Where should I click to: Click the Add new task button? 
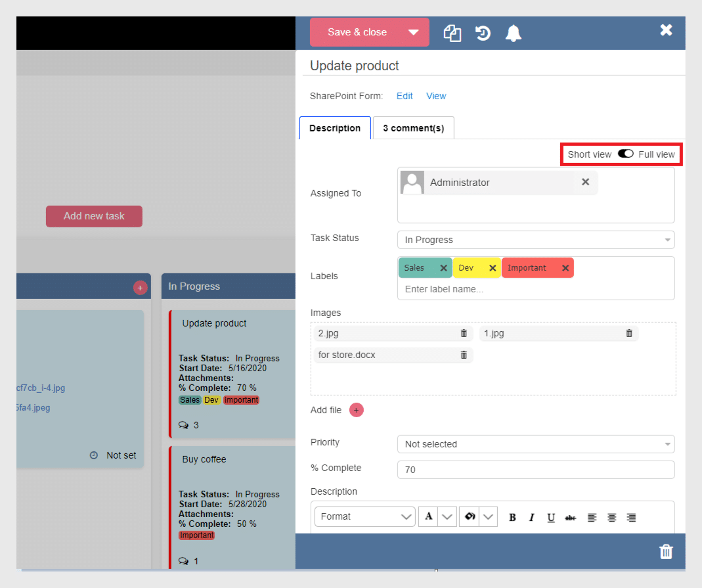pos(94,216)
